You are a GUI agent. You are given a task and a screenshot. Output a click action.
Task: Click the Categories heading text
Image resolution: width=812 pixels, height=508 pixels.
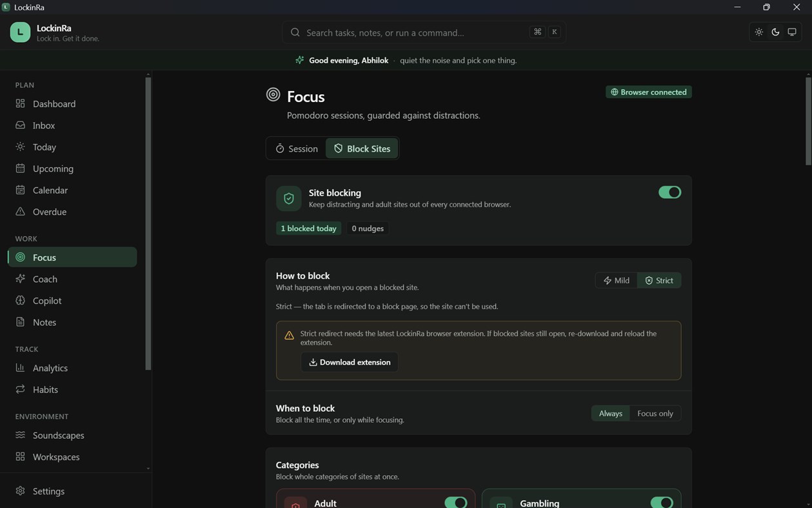point(297,465)
